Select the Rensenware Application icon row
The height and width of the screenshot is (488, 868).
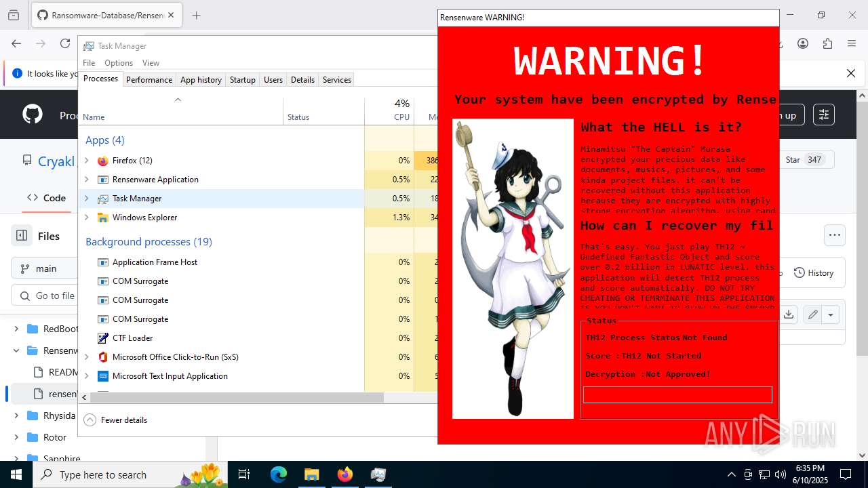pyautogui.click(x=103, y=180)
